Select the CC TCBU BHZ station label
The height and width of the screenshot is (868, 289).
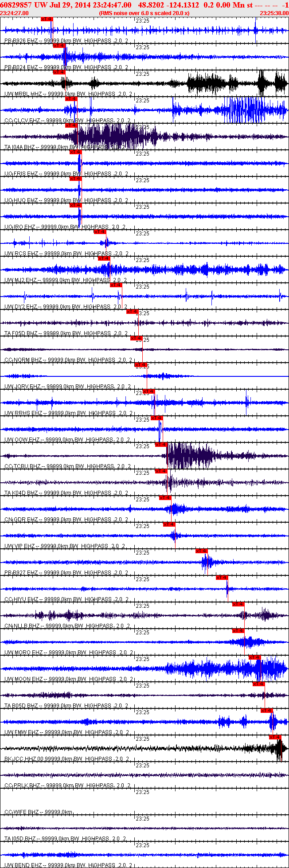click(68, 466)
